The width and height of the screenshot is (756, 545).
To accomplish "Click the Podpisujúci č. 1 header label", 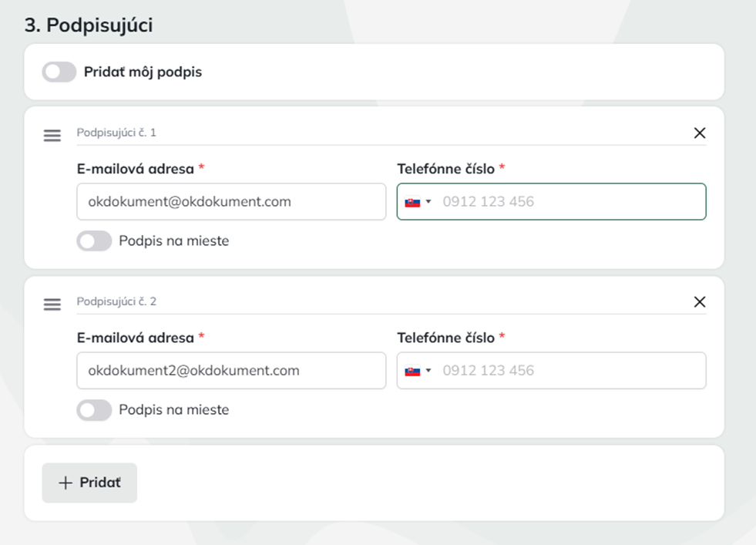I will pyautogui.click(x=116, y=133).
